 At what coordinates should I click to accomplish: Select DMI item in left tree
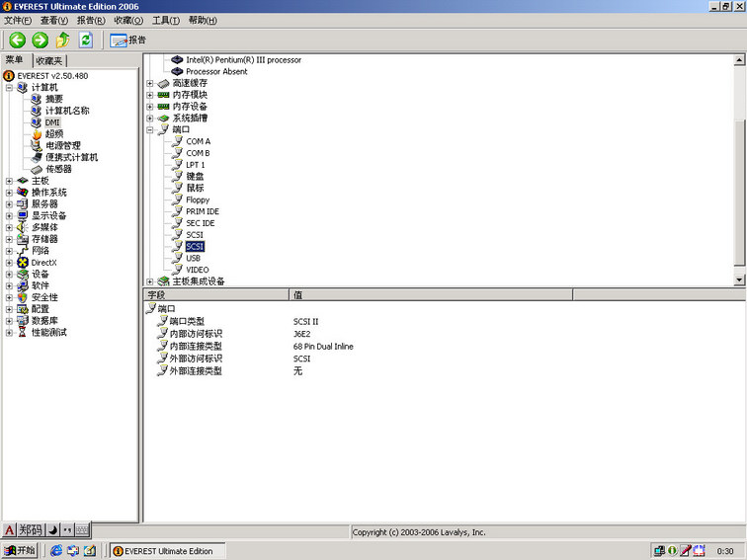52,122
